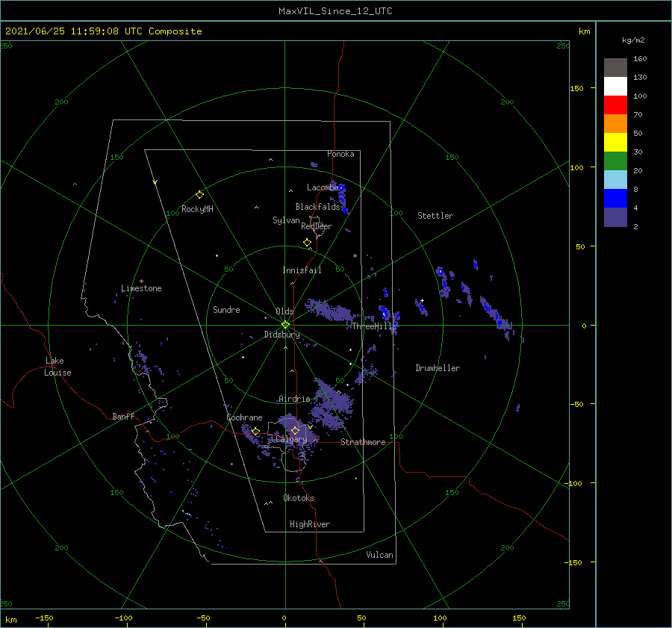Click the Calgary label
Viewport: 672px width, 628px height.
pos(291,439)
